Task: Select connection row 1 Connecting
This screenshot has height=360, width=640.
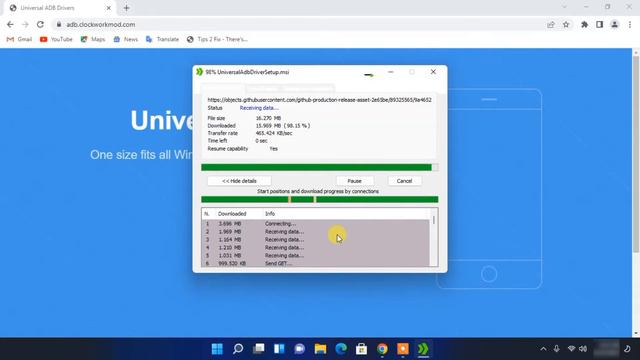Action: (316, 224)
